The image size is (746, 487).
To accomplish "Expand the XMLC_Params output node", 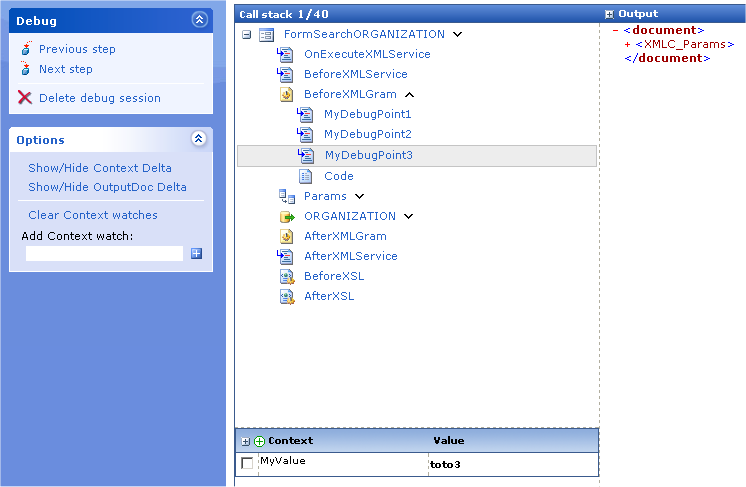I will pyautogui.click(x=628, y=45).
